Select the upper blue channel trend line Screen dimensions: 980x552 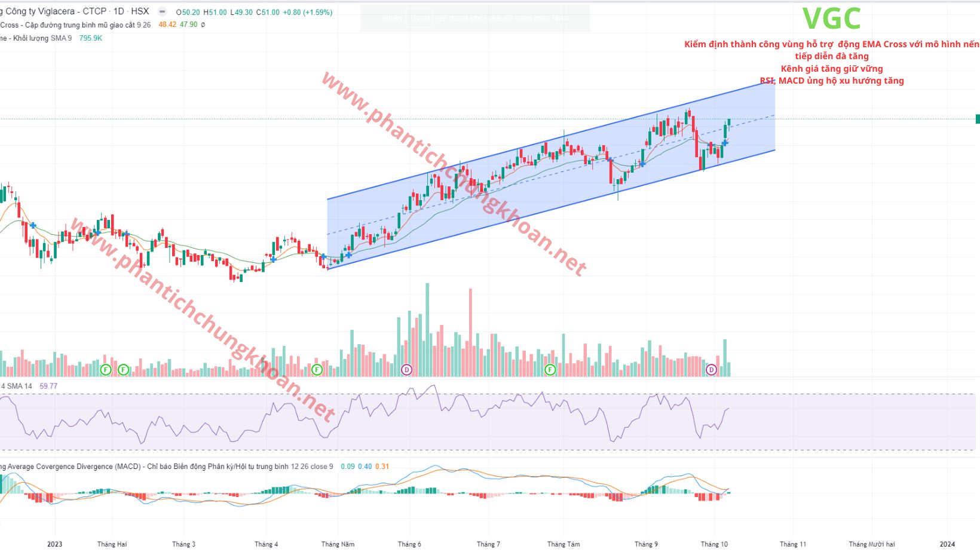(x=551, y=139)
